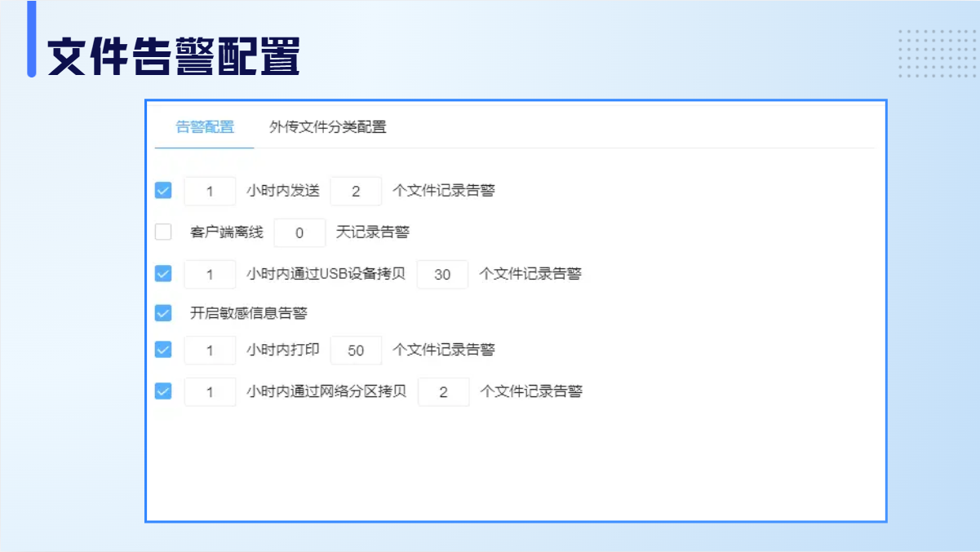Viewport: 980px width, 552px height.
Task: Open the 外传文件分类配置 tab
Action: (327, 127)
